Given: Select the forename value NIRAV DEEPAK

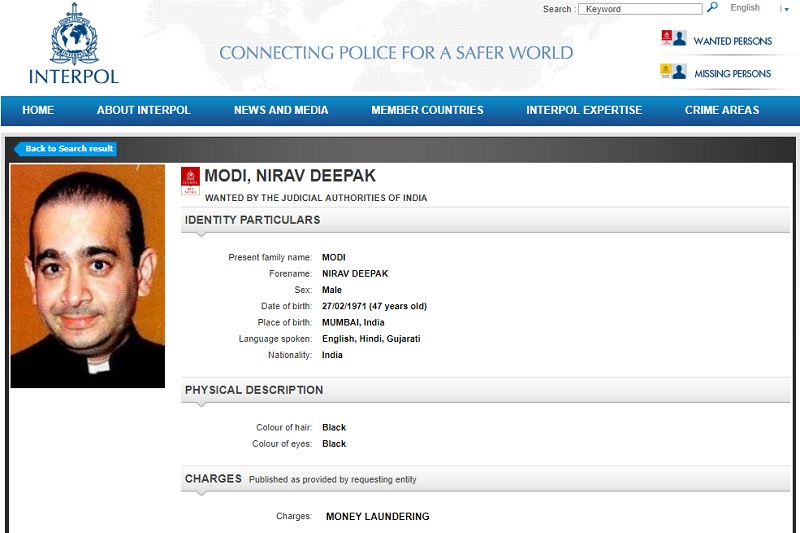Looking at the screenshot, I should click(355, 274).
